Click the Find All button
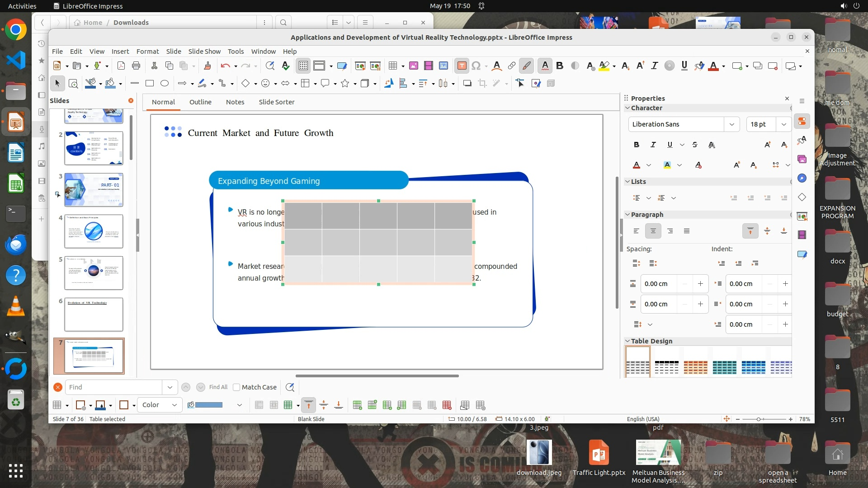Screen dimensions: 868x488 218,387
